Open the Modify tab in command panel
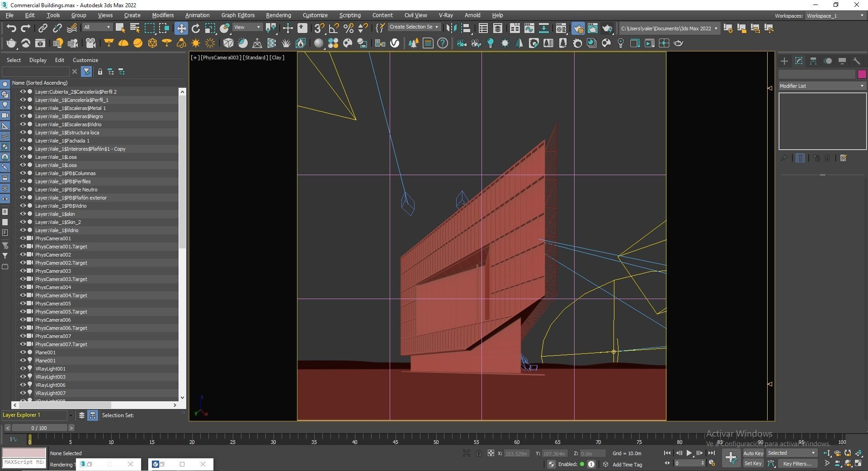Image resolution: width=868 pixels, height=471 pixels. point(799,61)
